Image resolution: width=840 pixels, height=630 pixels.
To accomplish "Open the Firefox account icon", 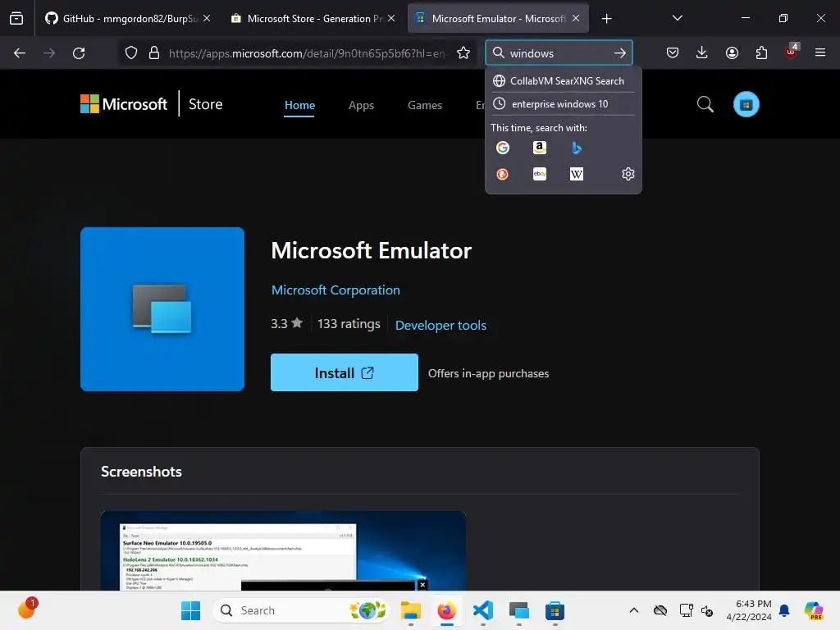I will (x=732, y=53).
